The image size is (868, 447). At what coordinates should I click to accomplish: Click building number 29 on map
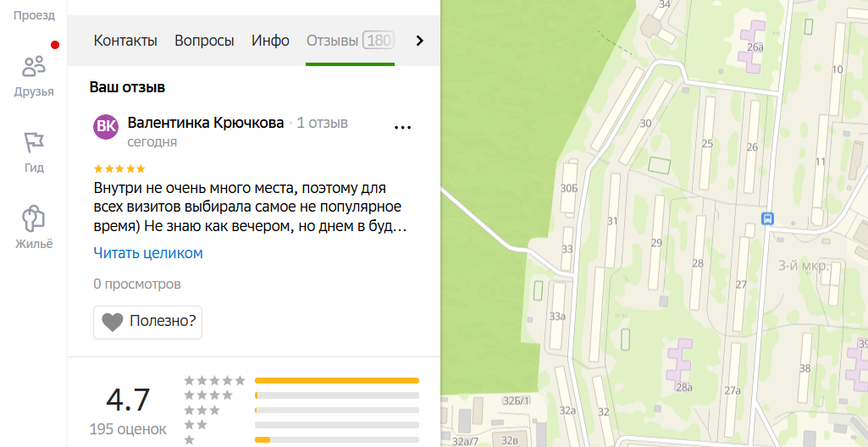(656, 243)
